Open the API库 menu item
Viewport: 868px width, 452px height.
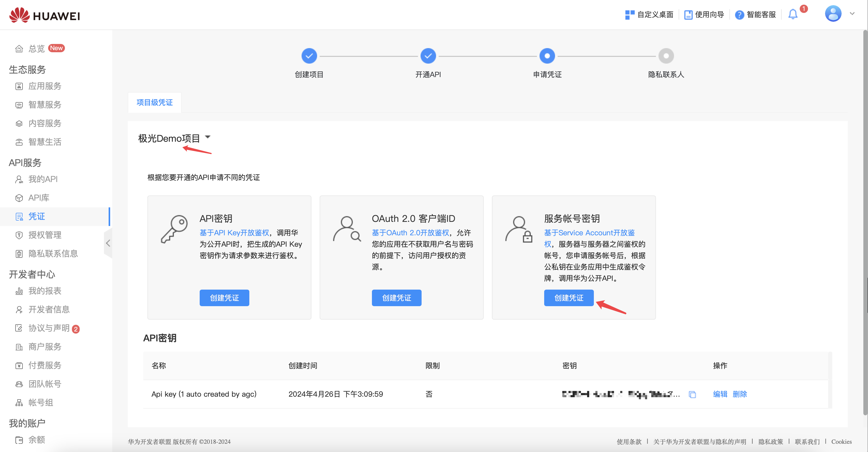[39, 198]
